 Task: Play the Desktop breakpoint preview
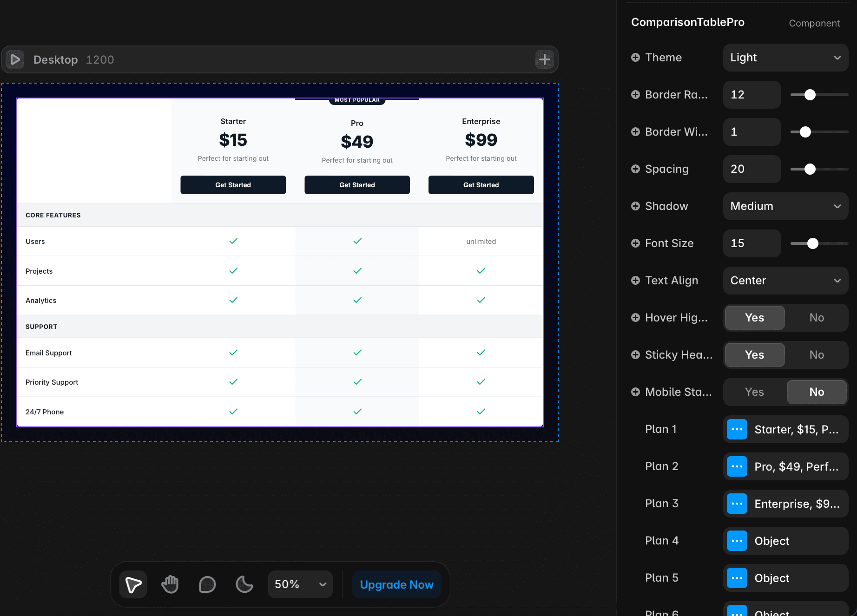point(15,59)
